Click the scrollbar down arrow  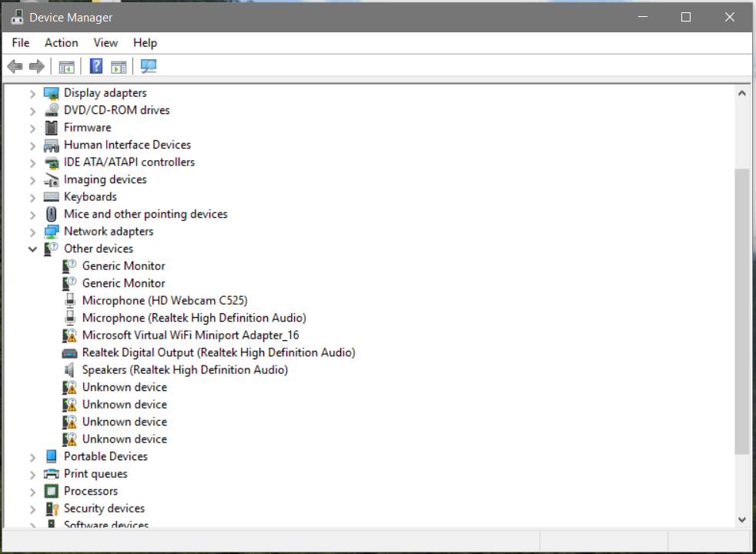point(742,520)
